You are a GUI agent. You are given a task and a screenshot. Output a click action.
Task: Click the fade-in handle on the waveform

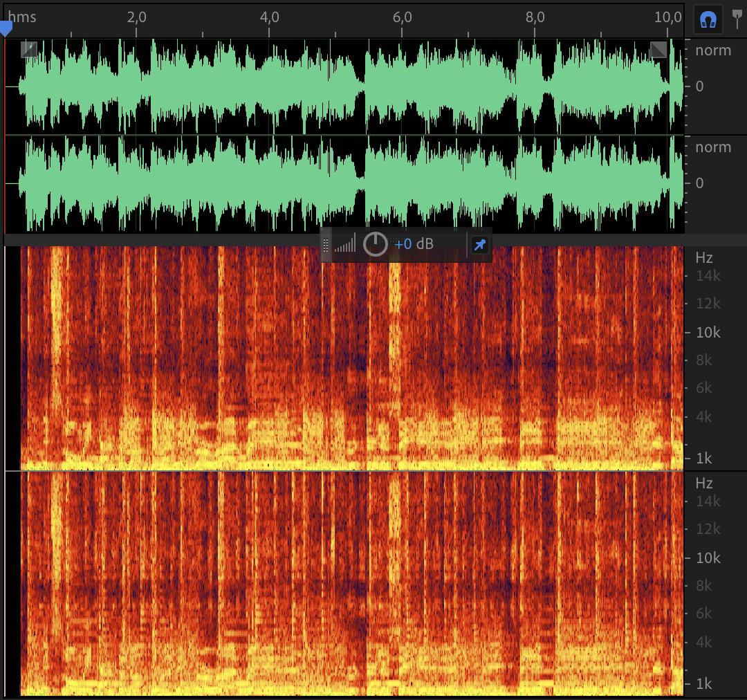pos(28,48)
